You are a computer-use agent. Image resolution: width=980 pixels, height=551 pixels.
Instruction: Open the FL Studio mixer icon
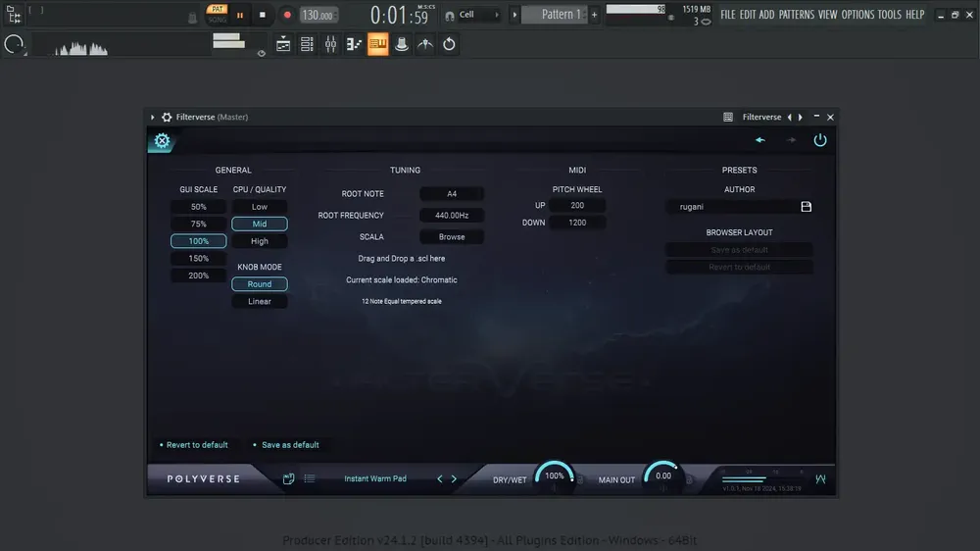pyautogui.click(x=330, y=44)
